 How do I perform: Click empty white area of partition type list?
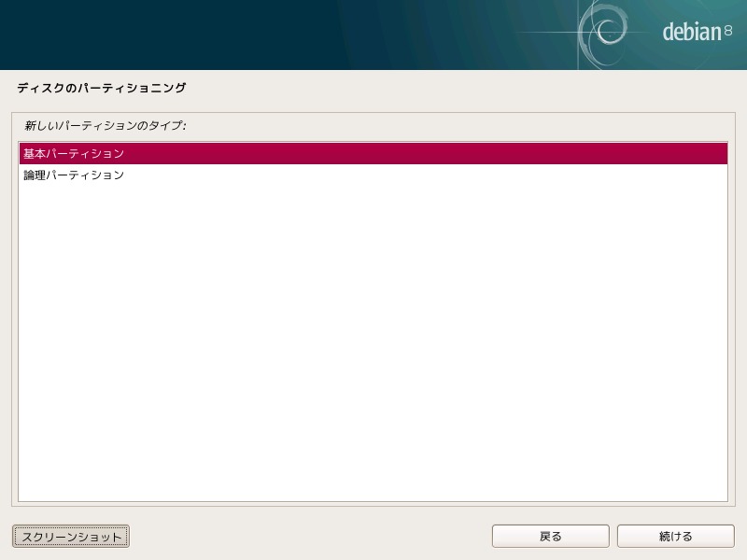373,343
